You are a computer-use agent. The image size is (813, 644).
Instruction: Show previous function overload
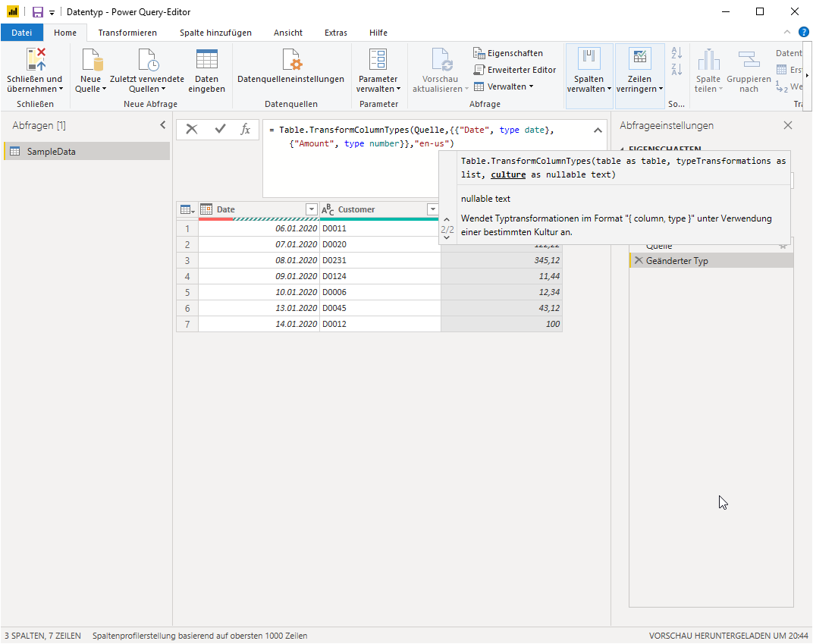pos(447,220)
